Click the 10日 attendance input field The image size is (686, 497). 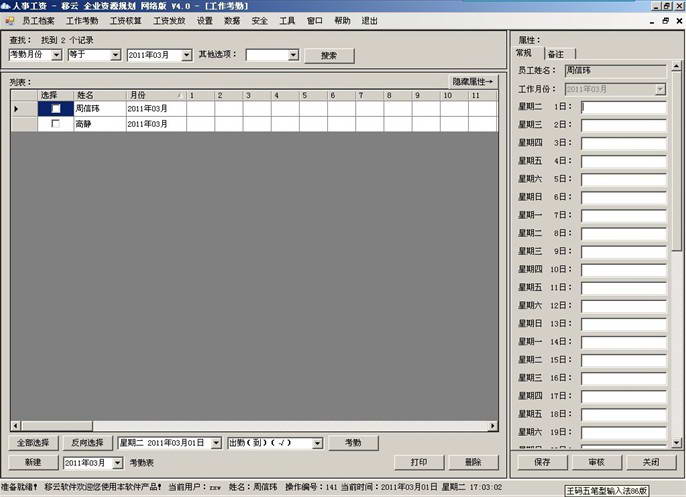point(623,270)
